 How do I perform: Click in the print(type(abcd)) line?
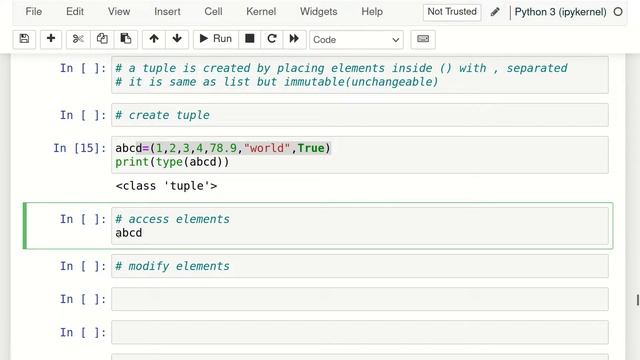pyautogui.click(x=172, y=162)
